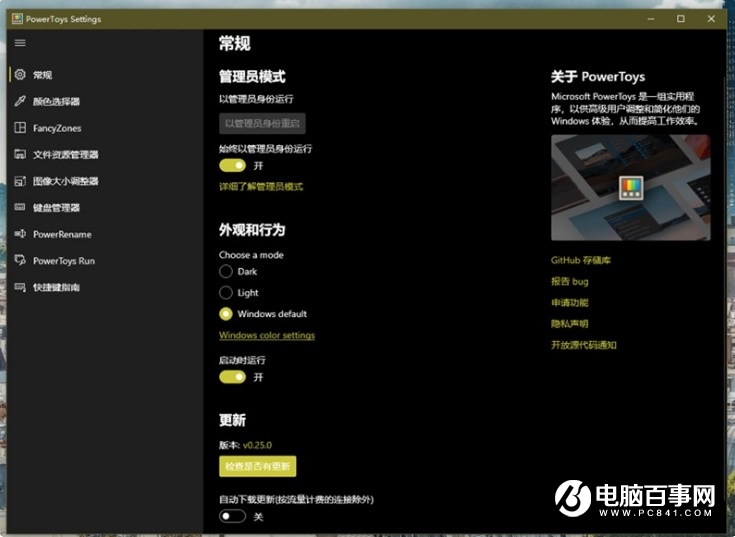Screen dimensions: 735x537
Task: Click the 常规 gear icon in sidebar
Action: point(20,75)
